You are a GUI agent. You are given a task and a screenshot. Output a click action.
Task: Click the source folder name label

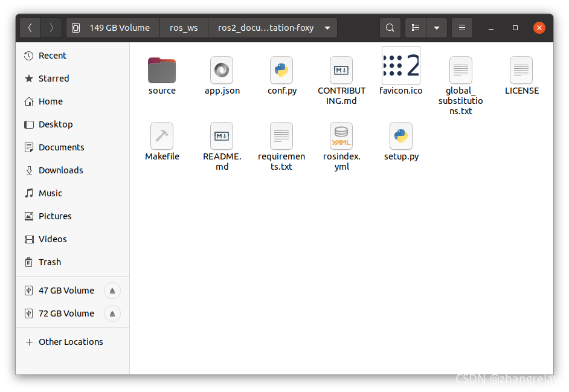tap(162, 91)
